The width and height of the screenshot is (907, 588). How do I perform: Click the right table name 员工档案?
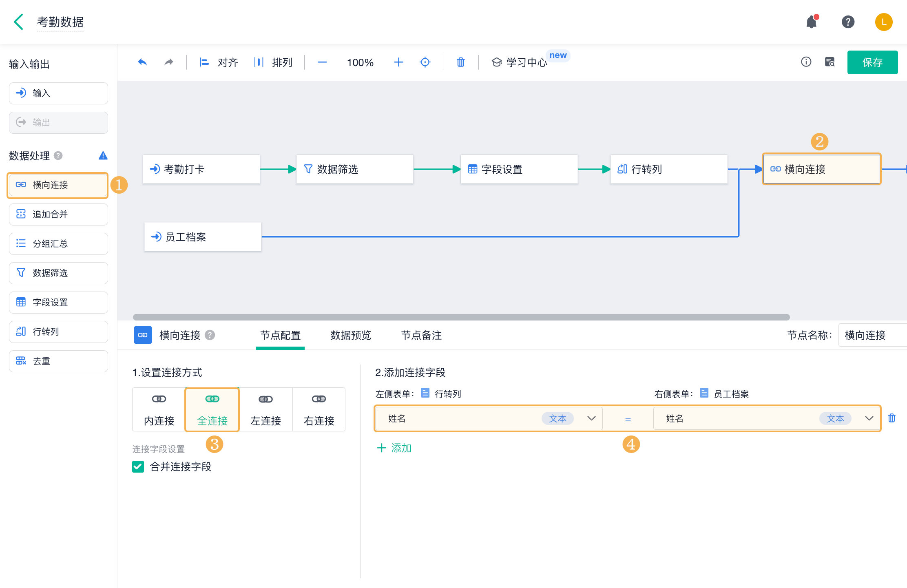pyautogui.click(x=731, y=394)
